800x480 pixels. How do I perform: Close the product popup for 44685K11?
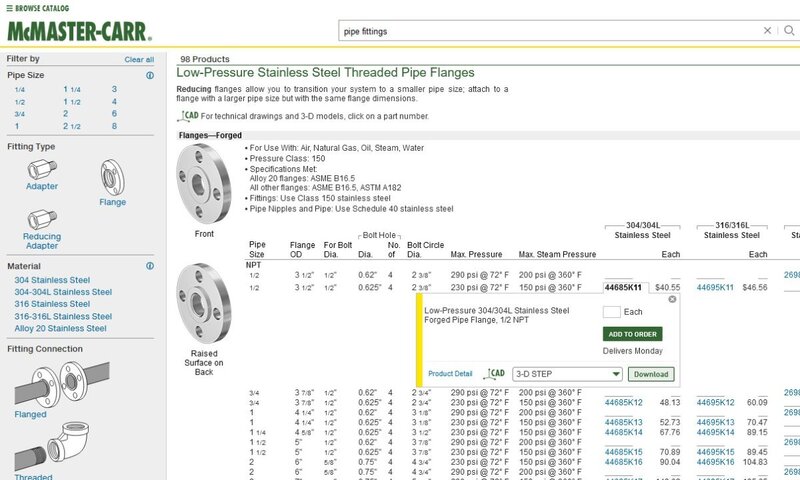pos(672,299)
